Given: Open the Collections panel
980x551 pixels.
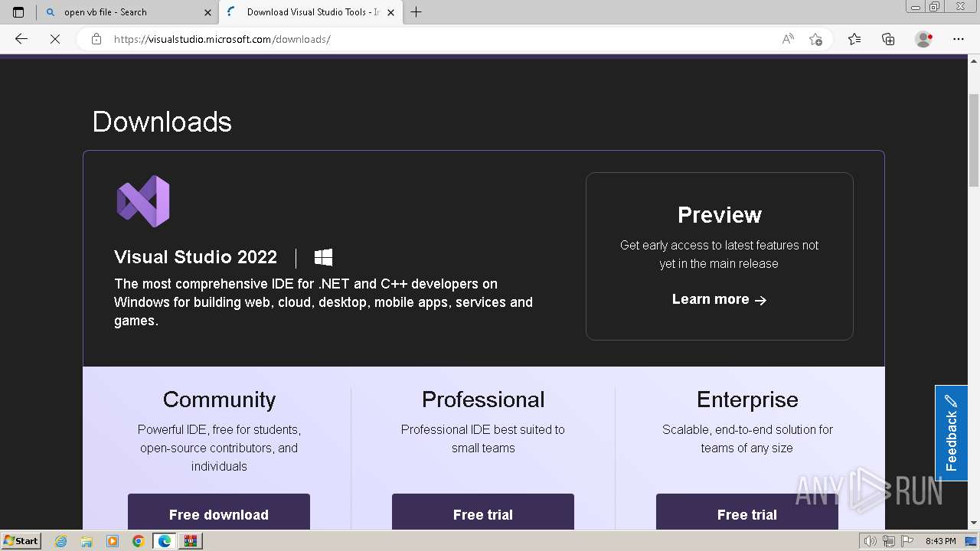Looking at the screenshot, I should coord(888,39).
